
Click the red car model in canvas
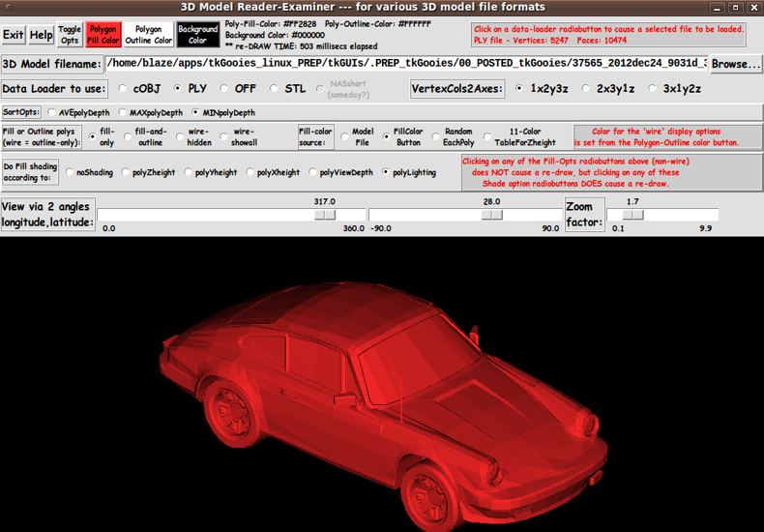coord(384,406)
